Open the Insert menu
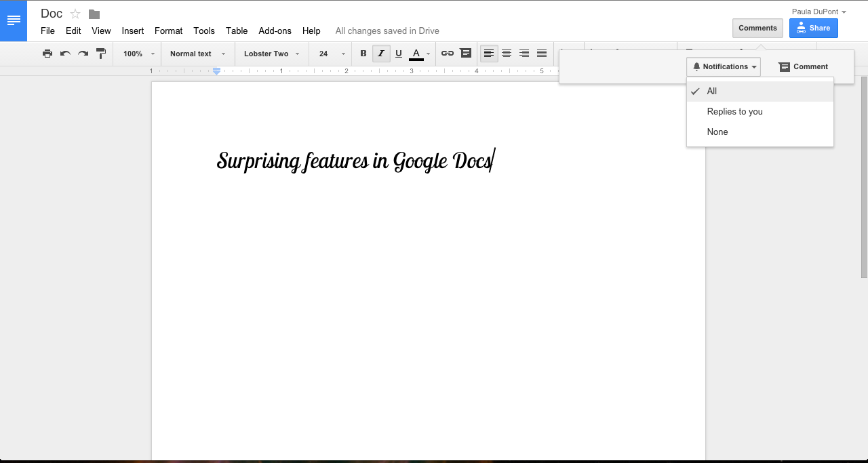Screen dimensions: 868x463 pyautogui.click(x=133, y=31)
